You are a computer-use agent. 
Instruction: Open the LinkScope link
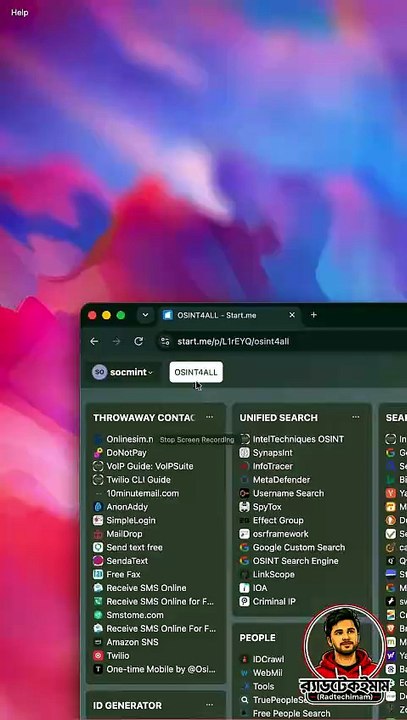(273, 574)
